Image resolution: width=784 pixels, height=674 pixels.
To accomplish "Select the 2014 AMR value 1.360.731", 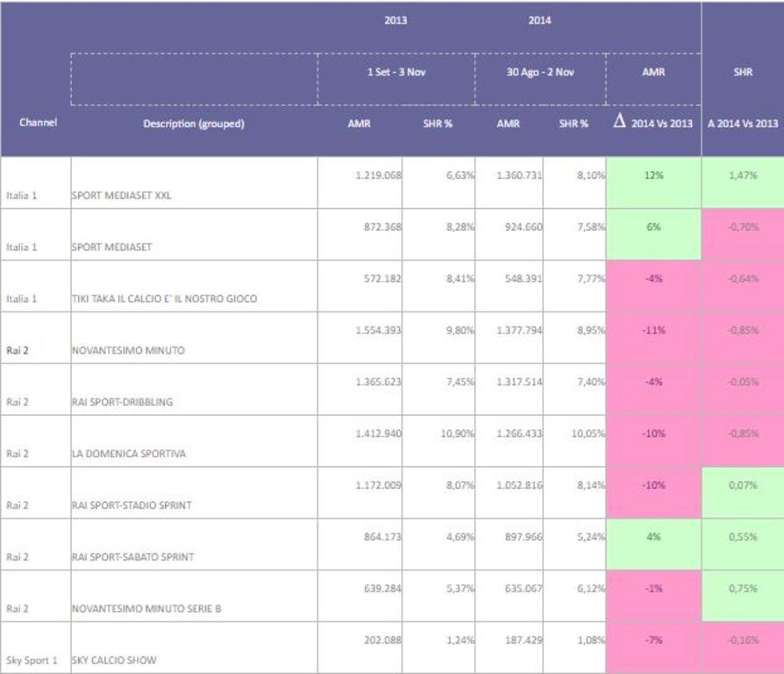I will [x=519, y=176].
